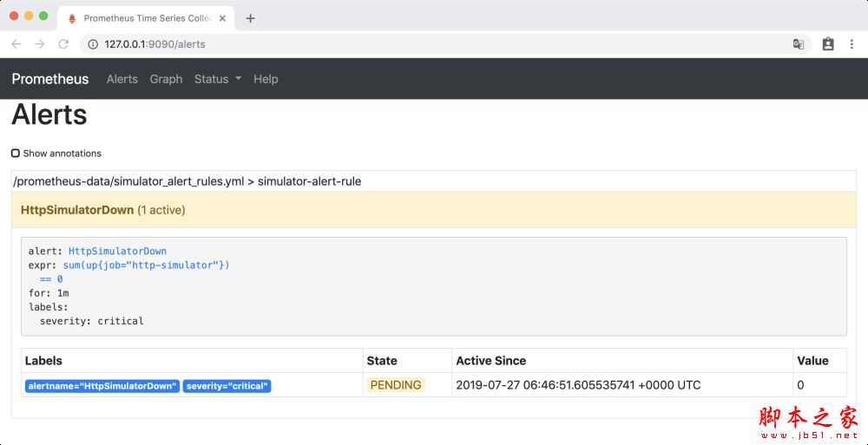The width and height of the screenshot is (868, 445).
Task: Click the HttpSimulatorDown alert name link
Action: click(117, 252)
